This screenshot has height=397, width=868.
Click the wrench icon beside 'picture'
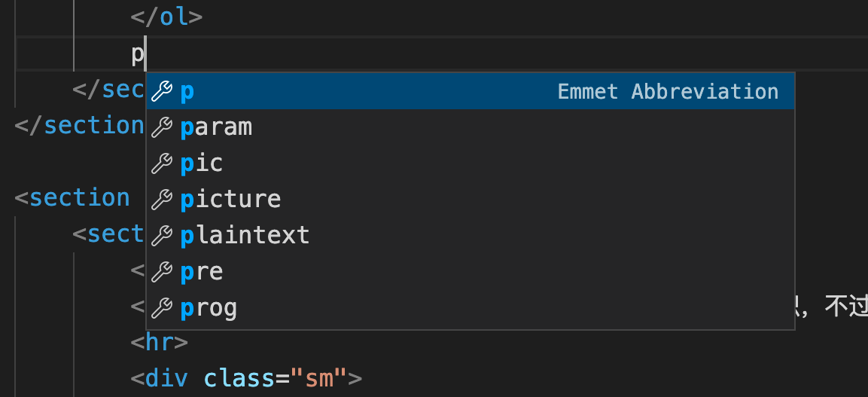(162, 200)
